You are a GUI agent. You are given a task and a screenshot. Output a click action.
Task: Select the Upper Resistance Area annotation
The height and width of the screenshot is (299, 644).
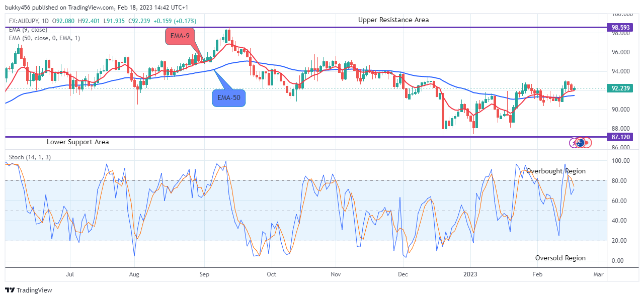click(x=393, y=20)
